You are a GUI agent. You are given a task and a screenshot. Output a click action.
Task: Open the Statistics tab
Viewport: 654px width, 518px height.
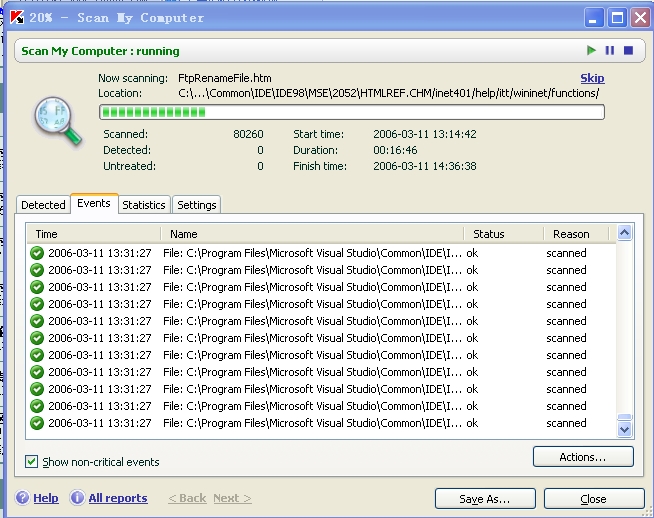coord(144,205)
